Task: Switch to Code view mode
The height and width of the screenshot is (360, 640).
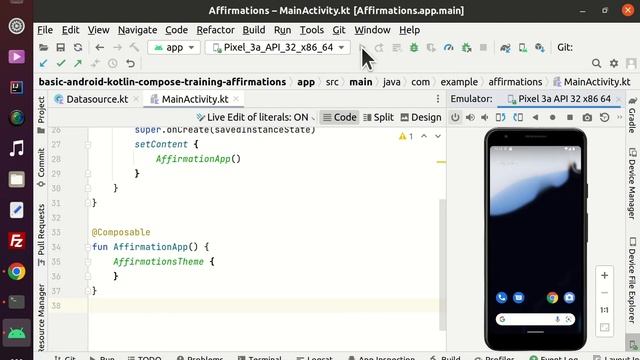Action: pos(340,118)
